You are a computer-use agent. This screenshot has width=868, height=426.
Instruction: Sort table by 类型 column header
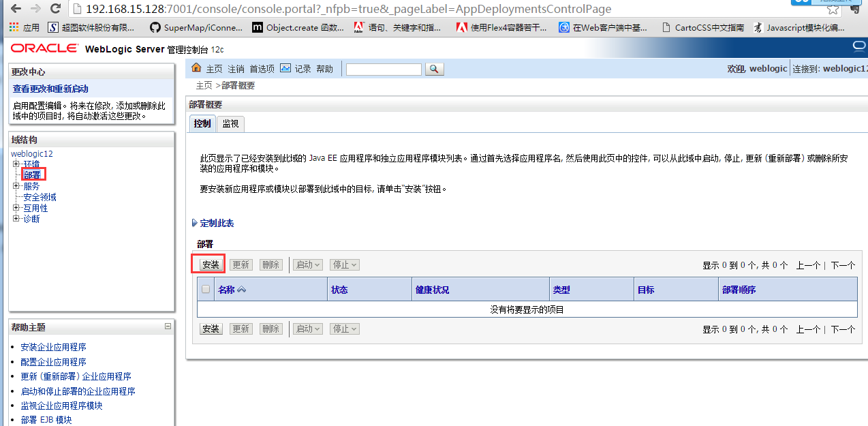click(561, 290)
